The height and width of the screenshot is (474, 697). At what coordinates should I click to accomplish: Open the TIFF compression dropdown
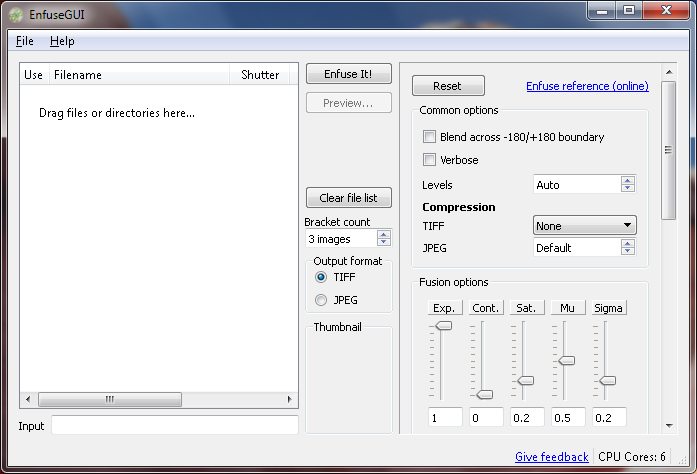(585, 225)
